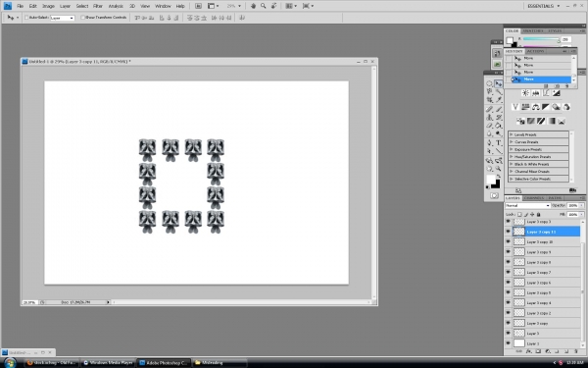The image size is (588, 368).
Task: Switch to the Channels tab
Action: coord(534,198)
